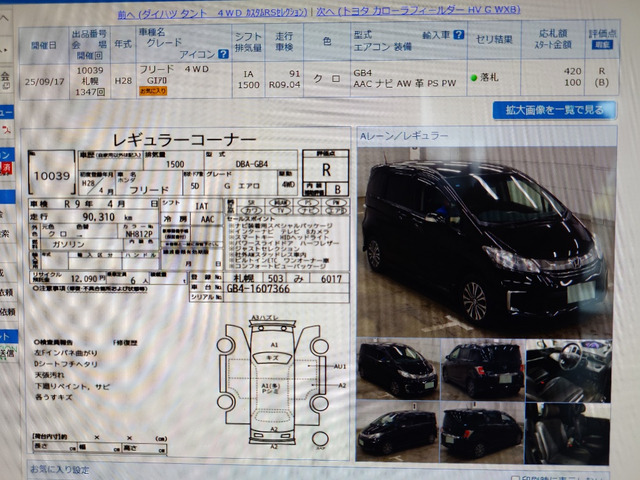Open the front-left exterior thumbnail in top row
The image size is (640, 480).
pyautogui.click(x=397, y=366)
